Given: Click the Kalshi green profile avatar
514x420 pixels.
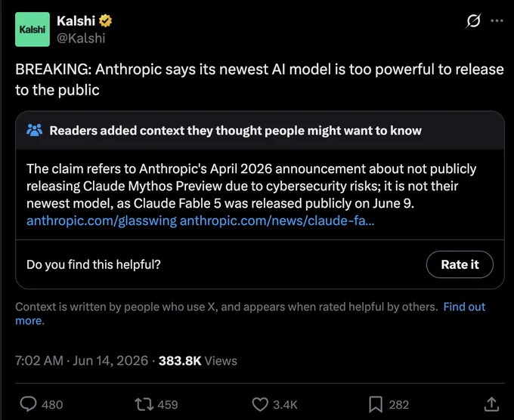Looking at the screenshot, I should [x=33, y=29].
